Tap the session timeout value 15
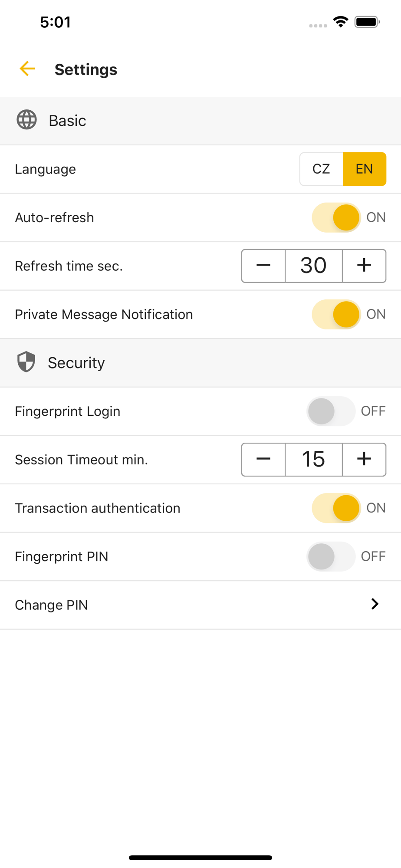 point(314,459)
